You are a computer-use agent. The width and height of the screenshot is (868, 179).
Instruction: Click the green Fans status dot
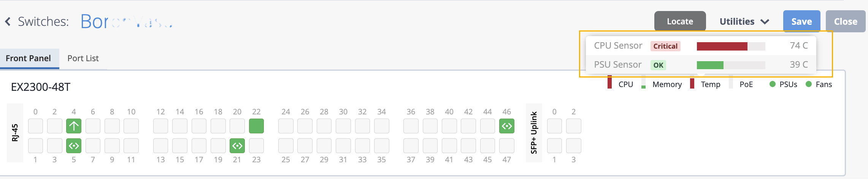809,84
